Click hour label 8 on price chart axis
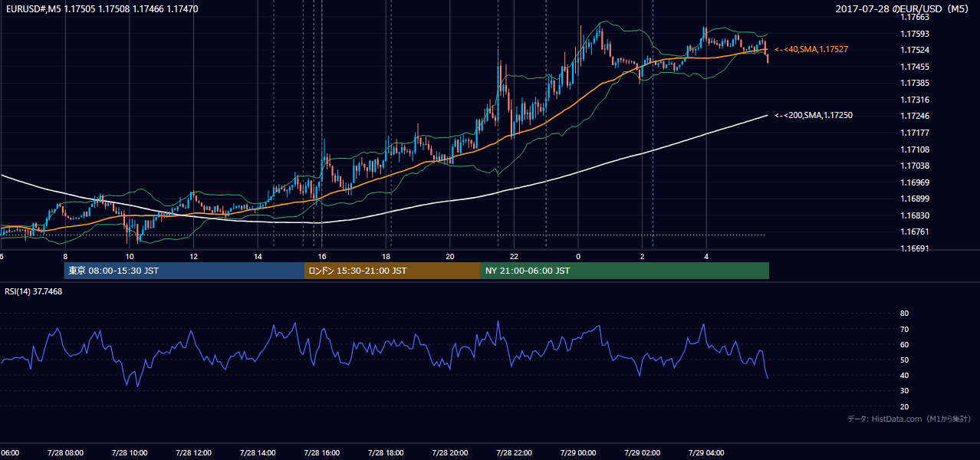 (x=65, y=256)
